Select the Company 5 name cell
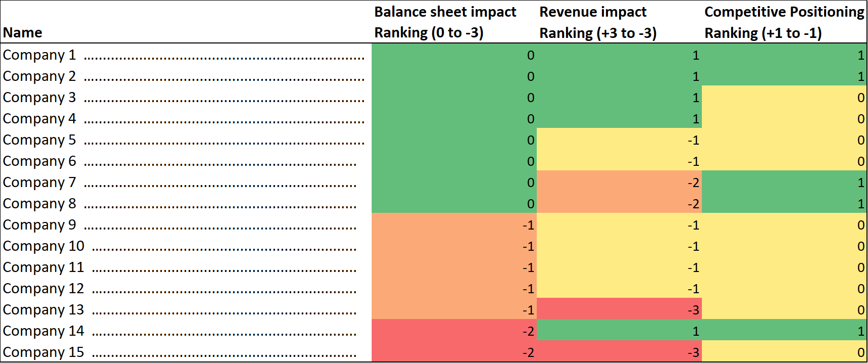868x363 pixels. pyautogui.click(x=186, y=140)
